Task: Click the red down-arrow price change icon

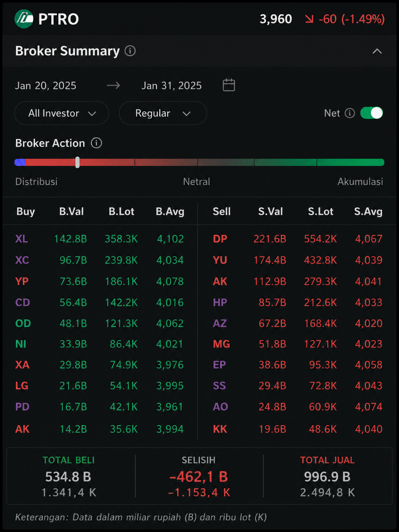Action: click(x=309, y=19)
